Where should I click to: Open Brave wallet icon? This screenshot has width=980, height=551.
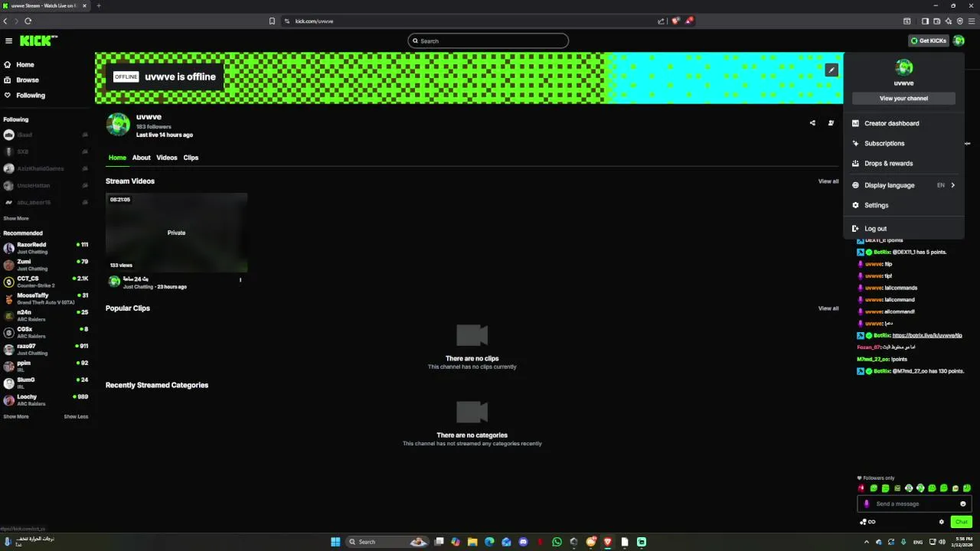[937, 21]
